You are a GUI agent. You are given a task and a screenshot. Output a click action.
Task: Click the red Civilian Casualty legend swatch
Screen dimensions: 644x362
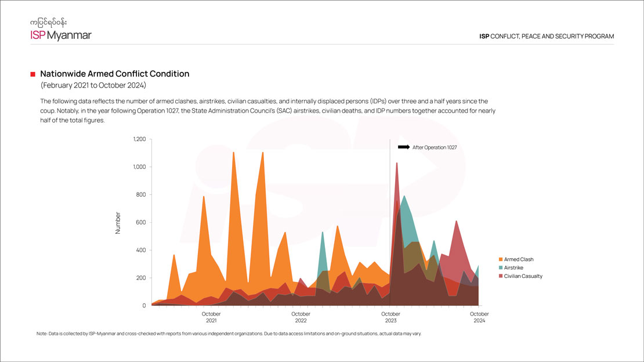click(x=501, y=276)
